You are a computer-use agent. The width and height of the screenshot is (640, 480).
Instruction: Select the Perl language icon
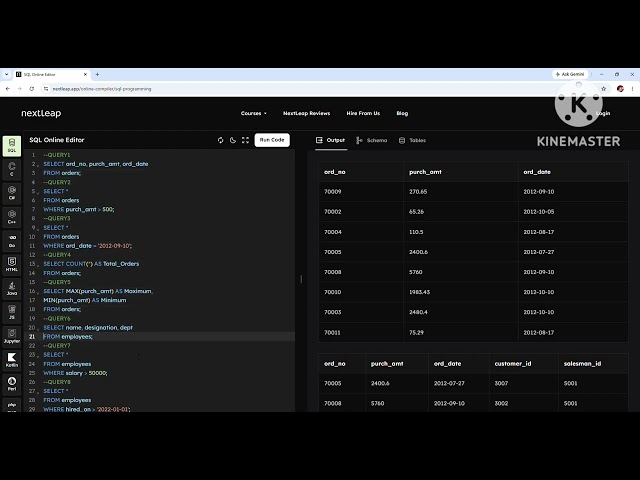point(12,384)
